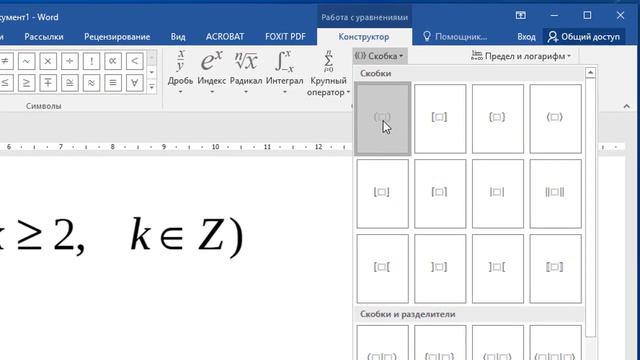Image resolution: width=640 pixels, height=360 pixels.
Task: Click the Помощник search box
Action: [x=455, y=37]
